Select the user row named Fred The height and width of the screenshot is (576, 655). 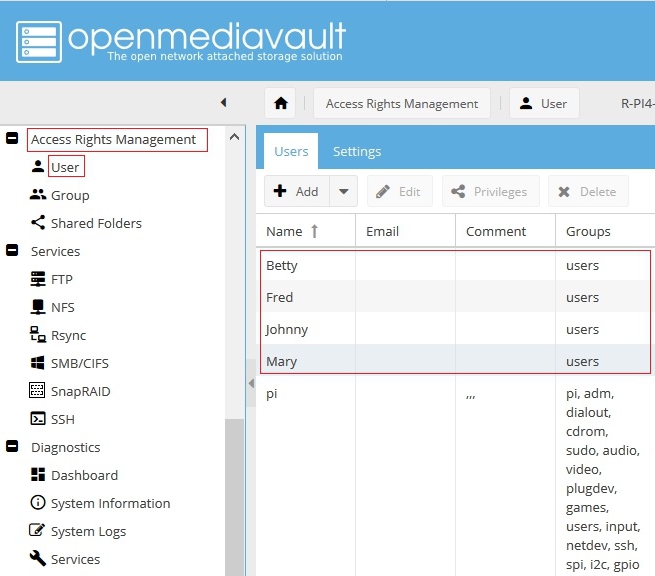280,298
